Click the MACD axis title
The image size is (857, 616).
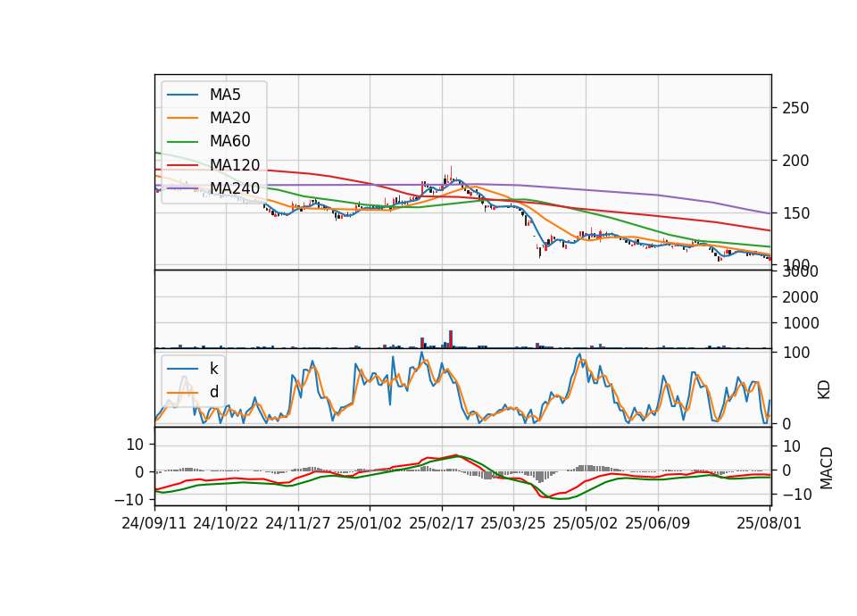pos(827,469)
